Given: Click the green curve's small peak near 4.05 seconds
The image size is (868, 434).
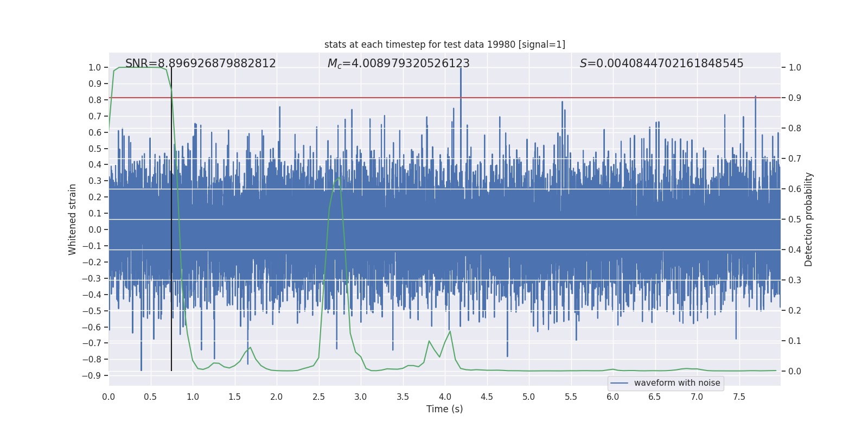Looking at the screenshot, I should pos(450,331).
